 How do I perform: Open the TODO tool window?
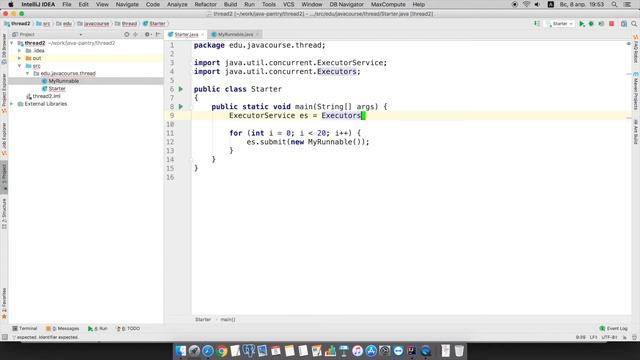pos(129,329)
